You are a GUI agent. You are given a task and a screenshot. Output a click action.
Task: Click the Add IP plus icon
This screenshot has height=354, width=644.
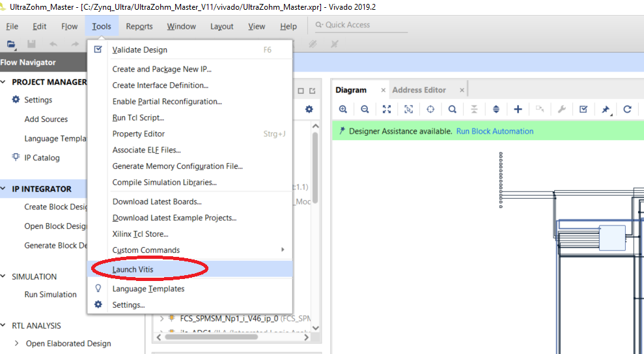click(518, 110)
